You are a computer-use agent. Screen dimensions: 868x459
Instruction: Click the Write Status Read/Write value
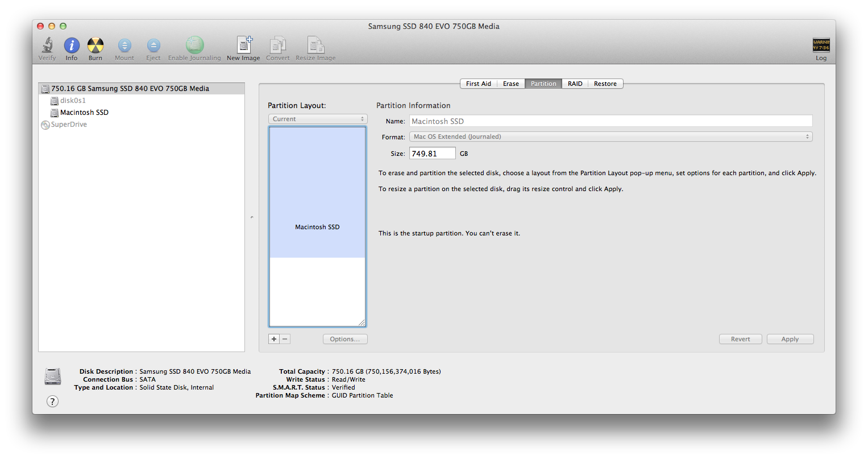(x=348, y=379)
